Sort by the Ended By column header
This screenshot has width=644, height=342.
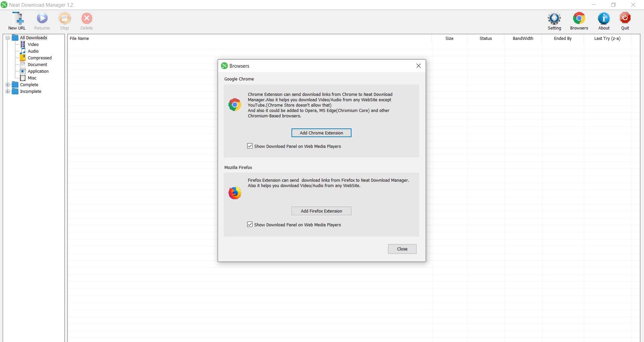[563, 39]
